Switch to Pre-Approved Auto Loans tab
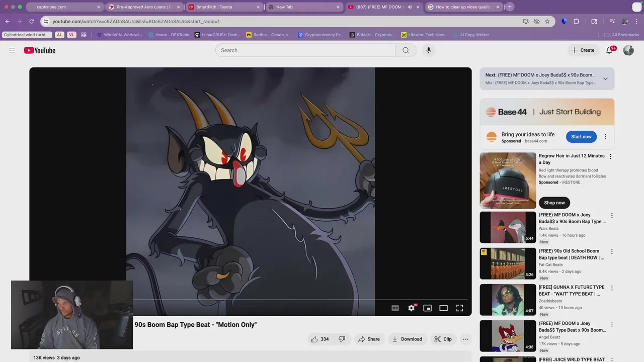Viewport: 644px width, 362px height. (x=144, y=7)
